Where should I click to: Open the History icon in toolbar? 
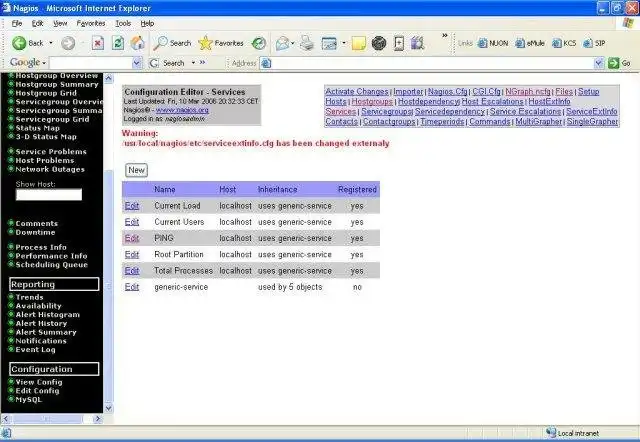pos(259,43)
